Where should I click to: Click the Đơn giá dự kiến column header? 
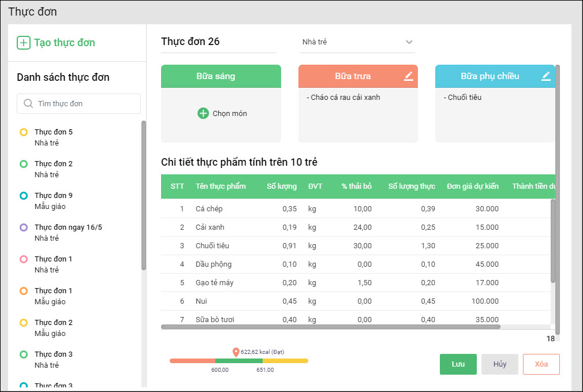point(473,186)
